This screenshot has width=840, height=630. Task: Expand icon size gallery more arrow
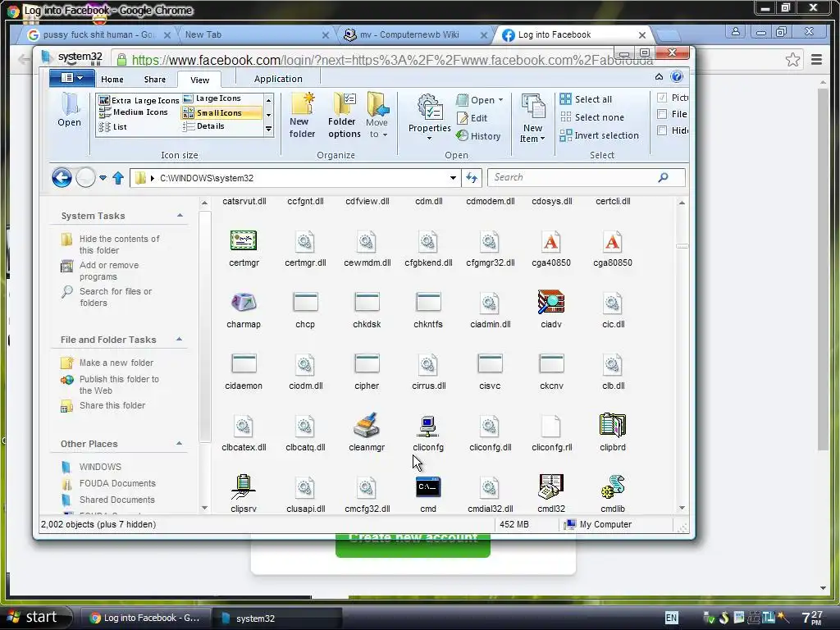(269, 129)
